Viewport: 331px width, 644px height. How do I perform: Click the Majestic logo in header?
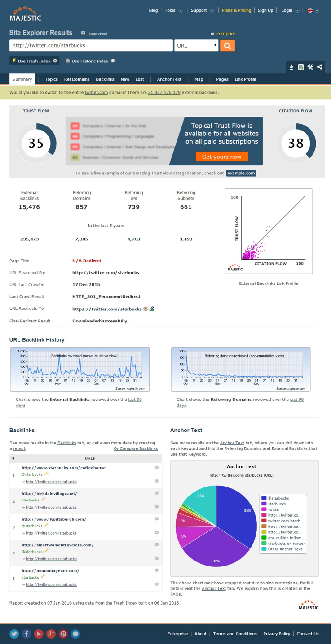pos(25,14)
